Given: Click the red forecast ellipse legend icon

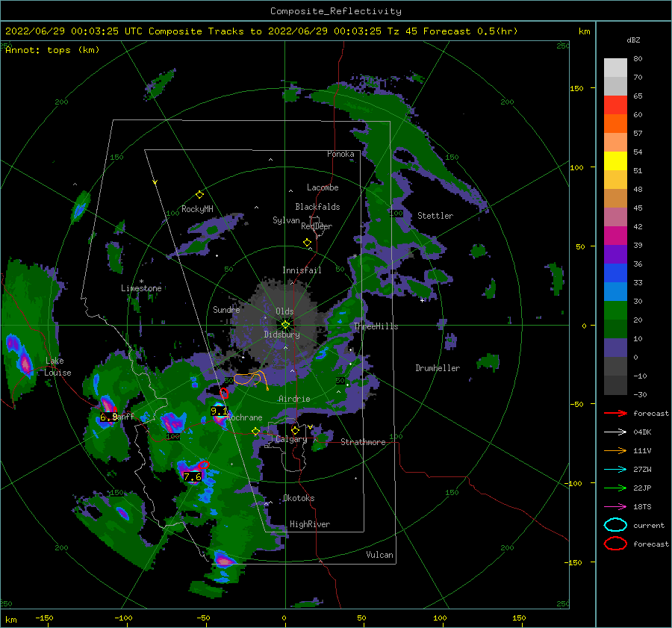Looking at the screenshot, I should click(615, 544).
